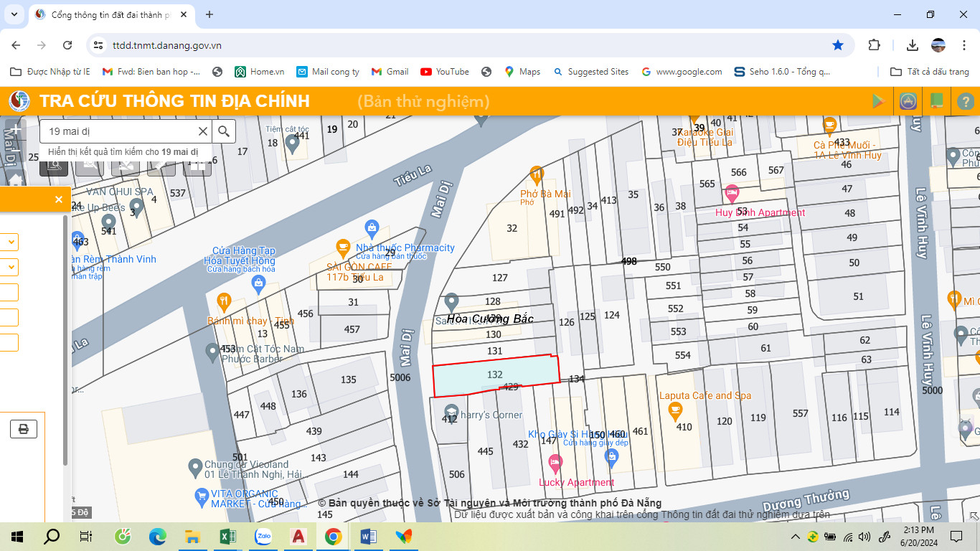Viewport: 980px width, 551px height.
Task: Expand the first dropdown in left panel
Action: pyautogui.click(x=11, y=242)
